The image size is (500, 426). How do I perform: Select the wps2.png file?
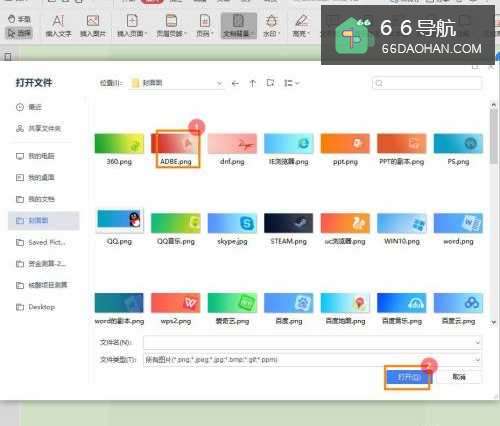176,309
